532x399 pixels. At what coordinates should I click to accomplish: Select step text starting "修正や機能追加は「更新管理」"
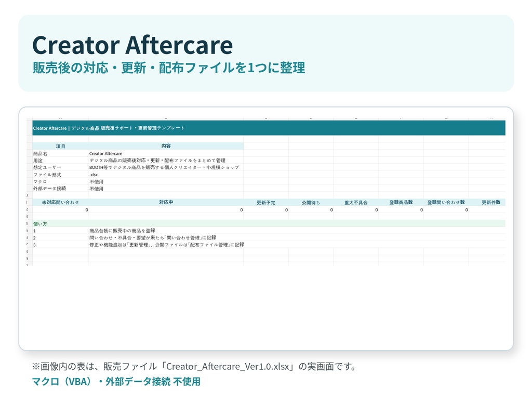click(167, 245)
